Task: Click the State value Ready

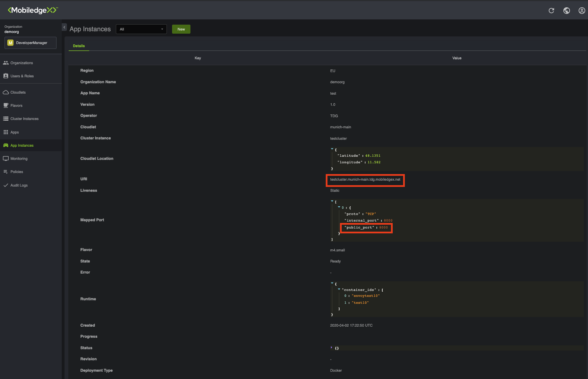Action: (x=335, y=261)
